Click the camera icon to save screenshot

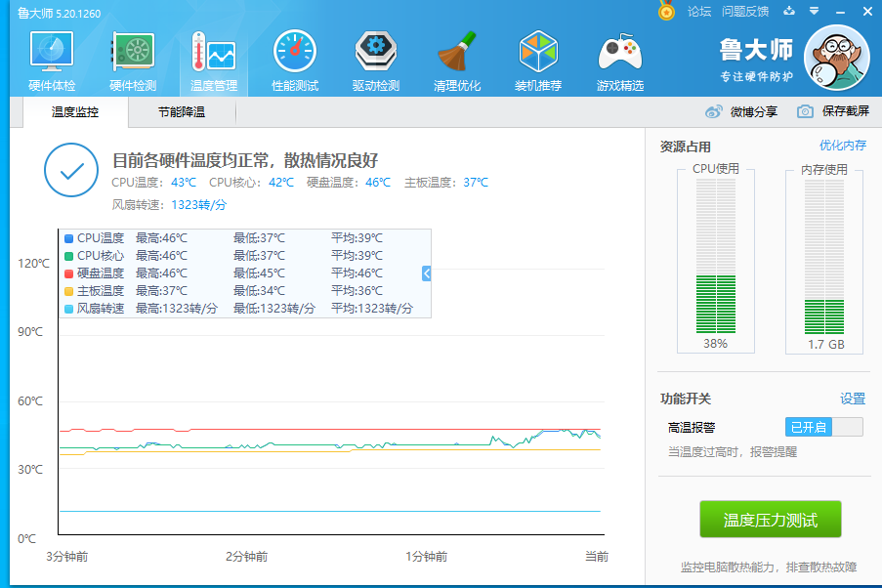[806, 111]
